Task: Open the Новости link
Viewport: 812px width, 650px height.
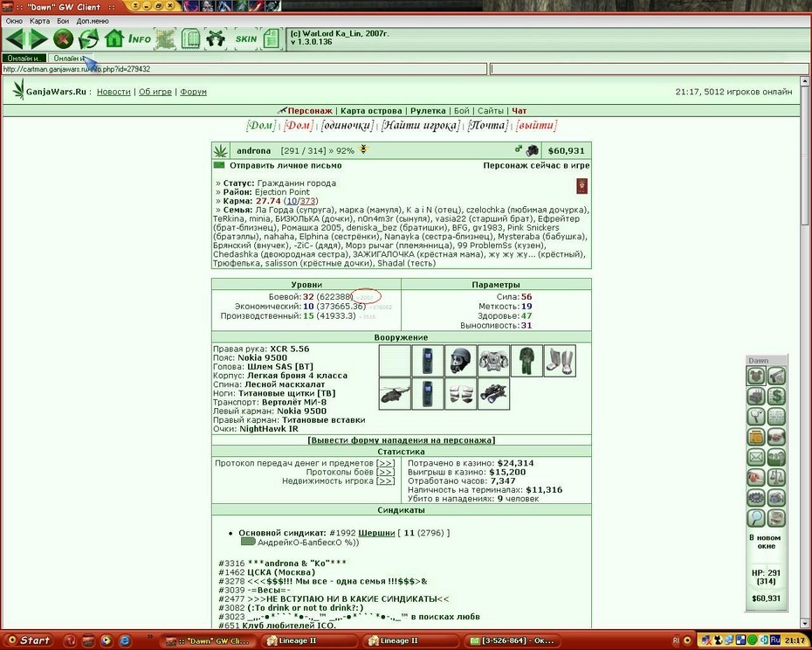Action: (x=114, y=92)
